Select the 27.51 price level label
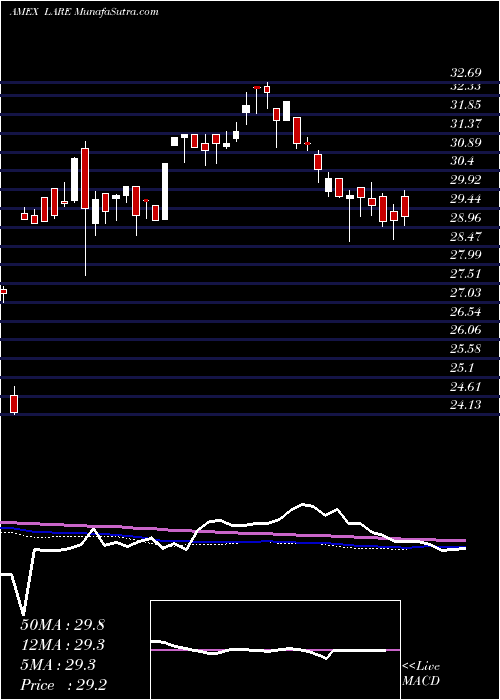Screen dimensions: 500x700 (x=465, y=274)
